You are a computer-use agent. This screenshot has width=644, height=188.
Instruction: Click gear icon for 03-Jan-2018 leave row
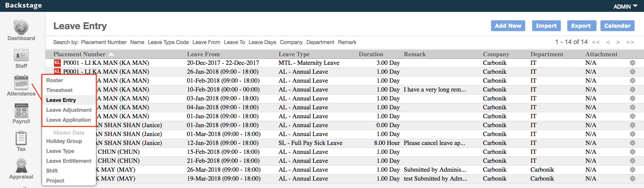(633, 98)
